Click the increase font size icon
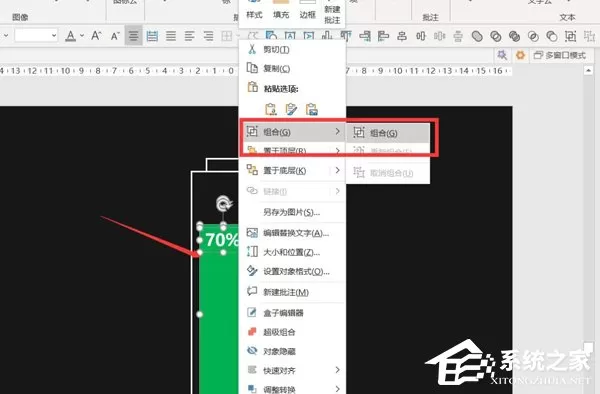The width and height of the screenshot is (600, 394). (96, 36)
